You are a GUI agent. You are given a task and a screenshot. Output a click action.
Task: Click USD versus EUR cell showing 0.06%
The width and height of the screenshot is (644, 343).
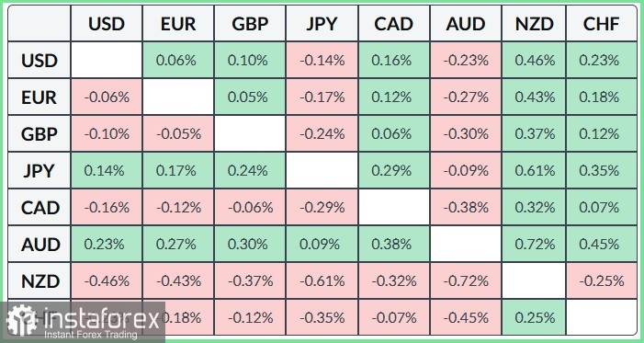pos(178,61)
